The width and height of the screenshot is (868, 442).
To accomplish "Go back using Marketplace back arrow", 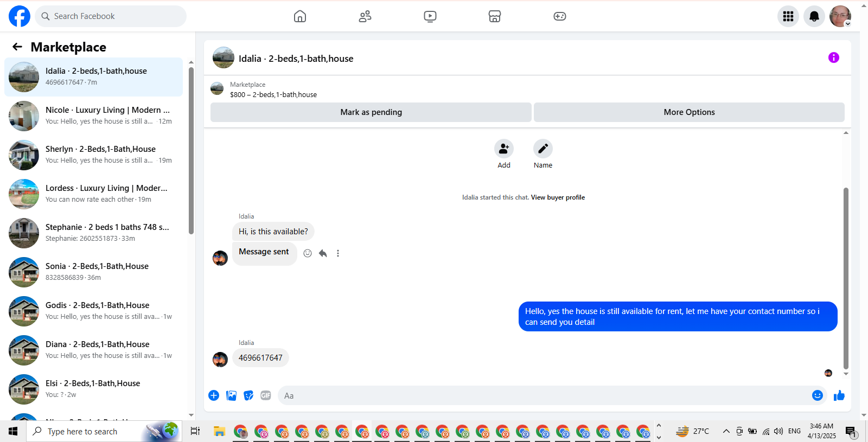I will click(x=17, y=47).
